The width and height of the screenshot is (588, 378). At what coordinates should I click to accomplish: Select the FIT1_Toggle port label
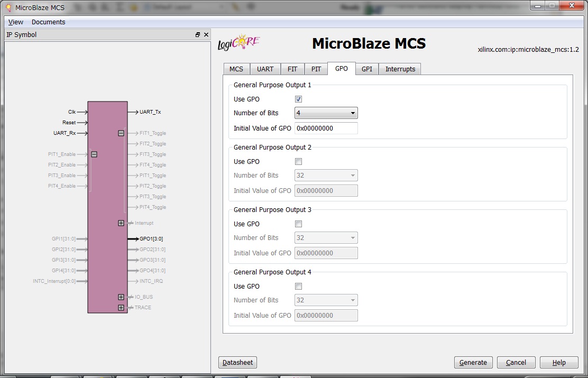153,133
